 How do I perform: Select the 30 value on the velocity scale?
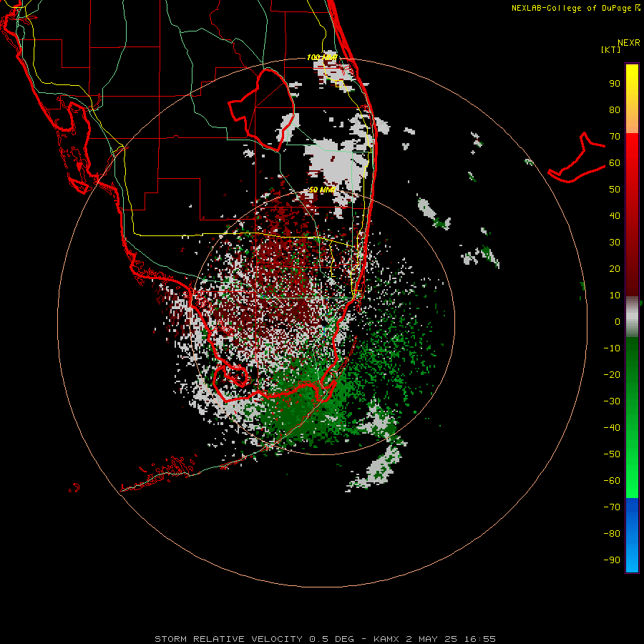tap(615, 243)
